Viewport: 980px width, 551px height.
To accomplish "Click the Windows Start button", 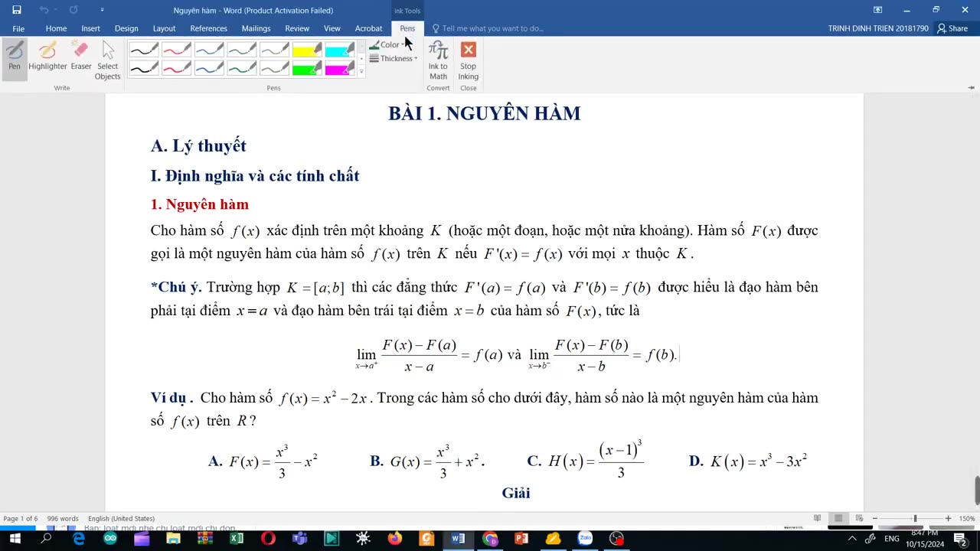I will tap(15, 539).
